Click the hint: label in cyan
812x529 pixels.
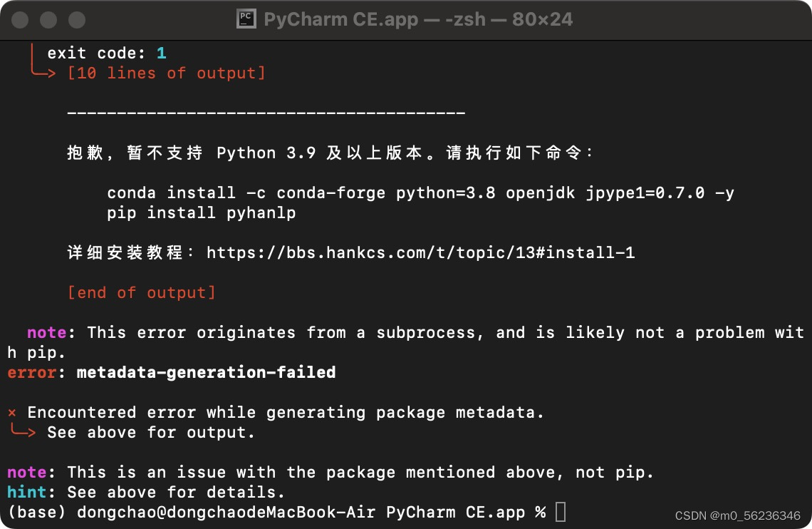26,492
